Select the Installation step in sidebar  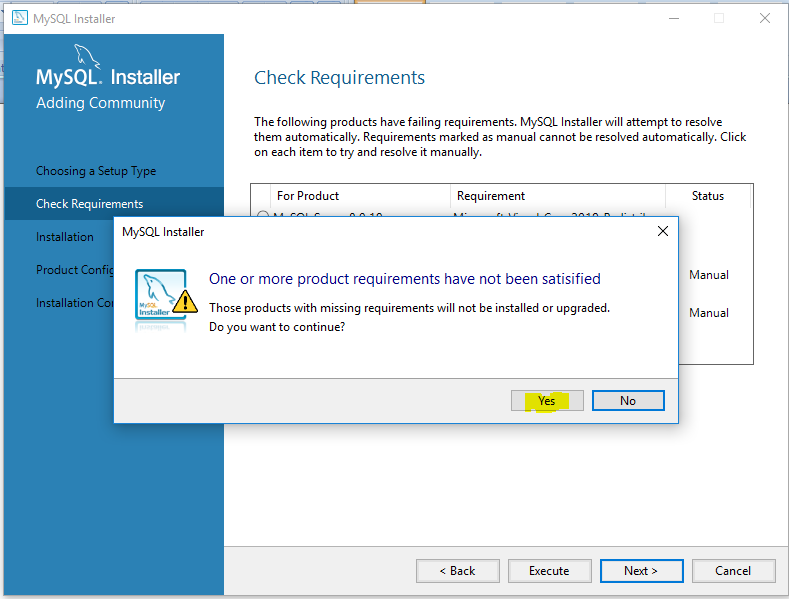pos(65,237)
